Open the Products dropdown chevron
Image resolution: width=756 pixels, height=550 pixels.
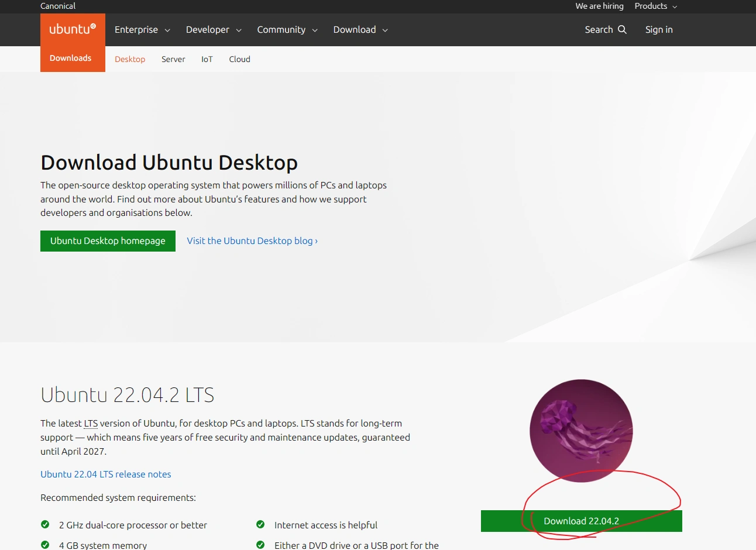pyautogui.click(x=675, y=7)
